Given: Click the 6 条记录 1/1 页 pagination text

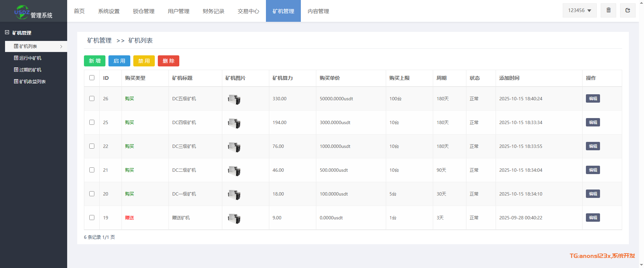Looking at the screenshot, I should (99, 237).
